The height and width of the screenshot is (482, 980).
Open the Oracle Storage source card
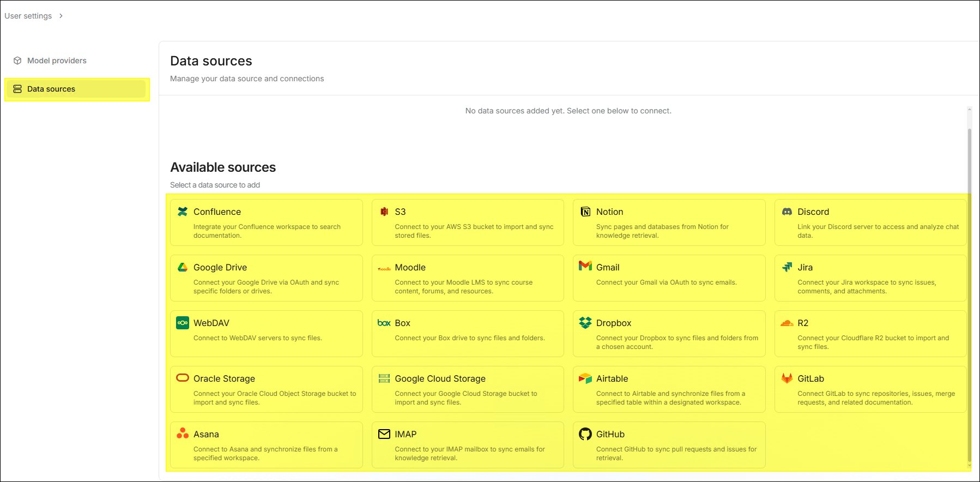[267, 389]
